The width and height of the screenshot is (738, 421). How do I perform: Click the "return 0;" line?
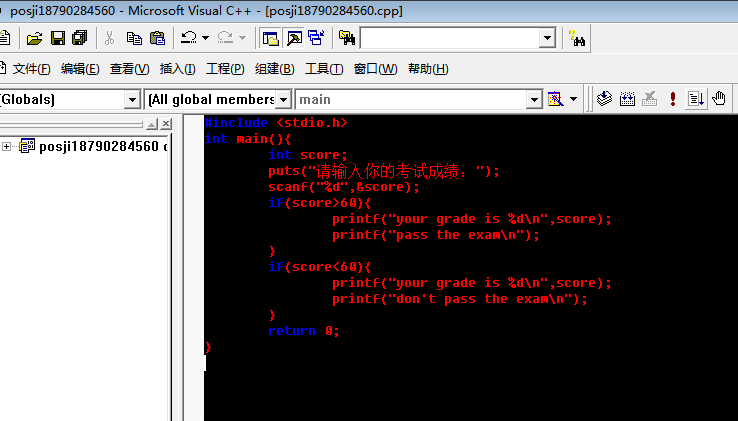coord(304,331)
